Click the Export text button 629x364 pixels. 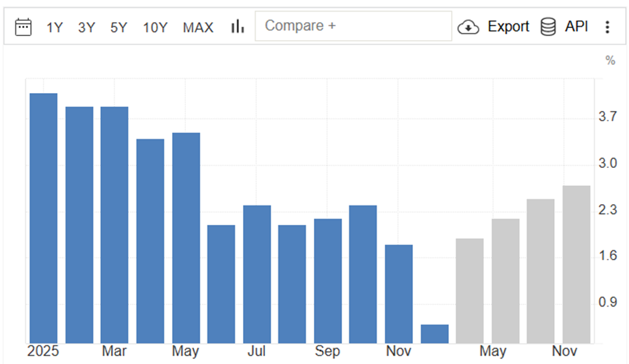[x=509, y=27]
